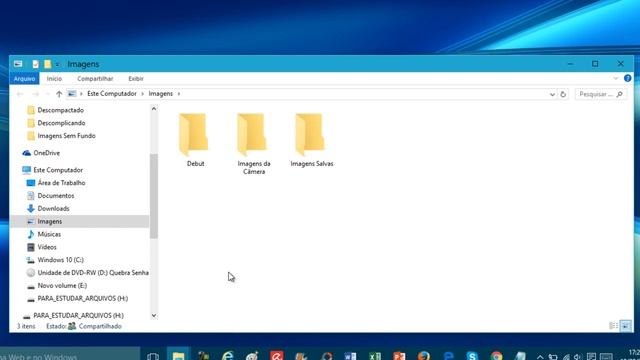
Task: Select the Imagens da Câmera folder
Action: click(253, 144)
